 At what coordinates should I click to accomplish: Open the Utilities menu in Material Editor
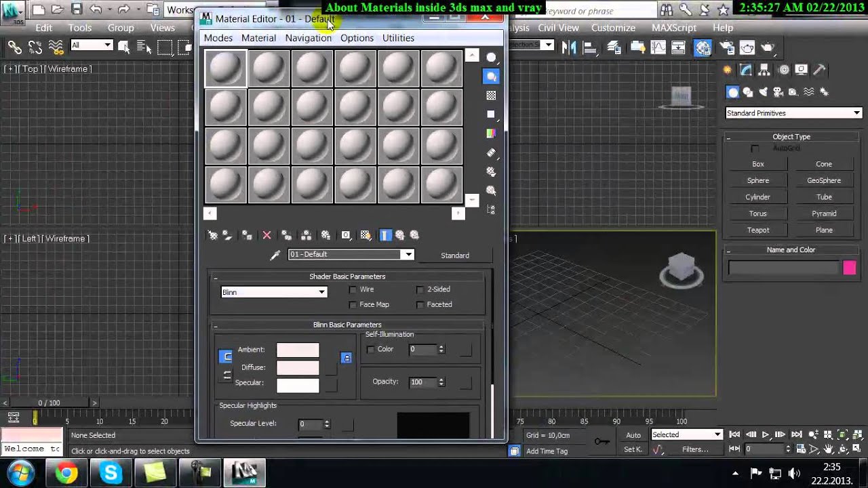pos(398,38)
